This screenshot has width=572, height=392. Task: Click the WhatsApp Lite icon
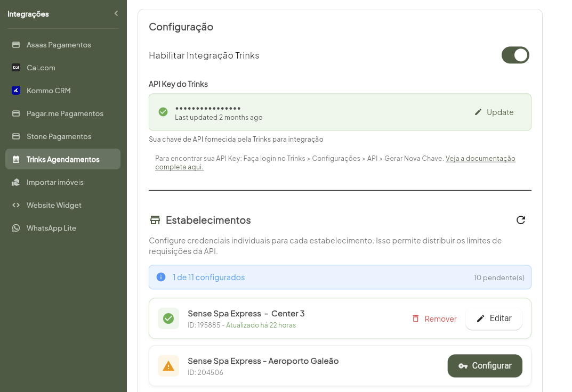[16, 228]
